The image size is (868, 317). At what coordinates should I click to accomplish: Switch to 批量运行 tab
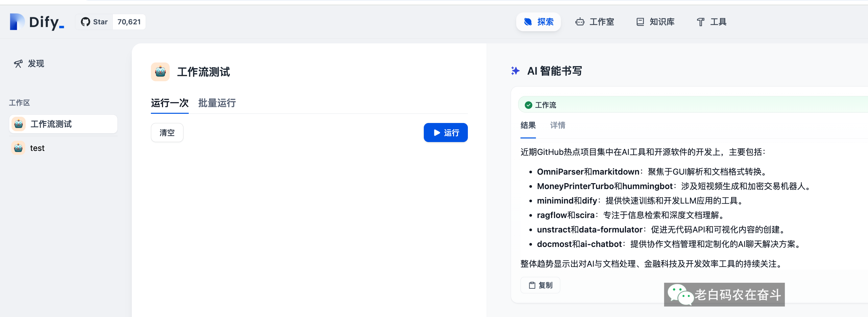pos(217,103)
